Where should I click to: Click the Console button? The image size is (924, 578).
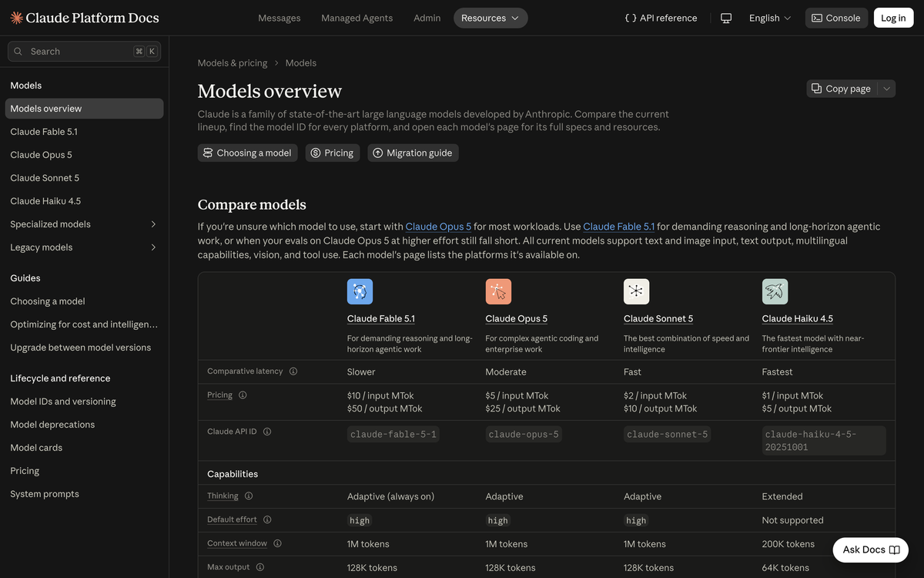(x=836, y=18)
